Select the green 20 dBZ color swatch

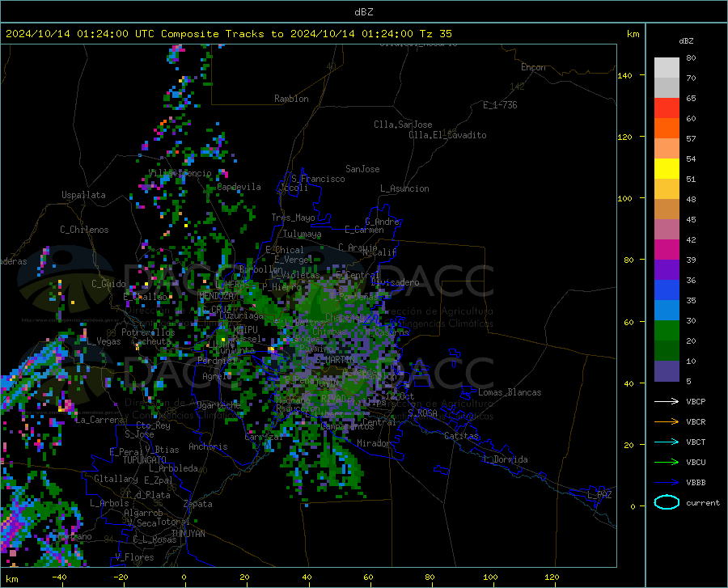667,331
